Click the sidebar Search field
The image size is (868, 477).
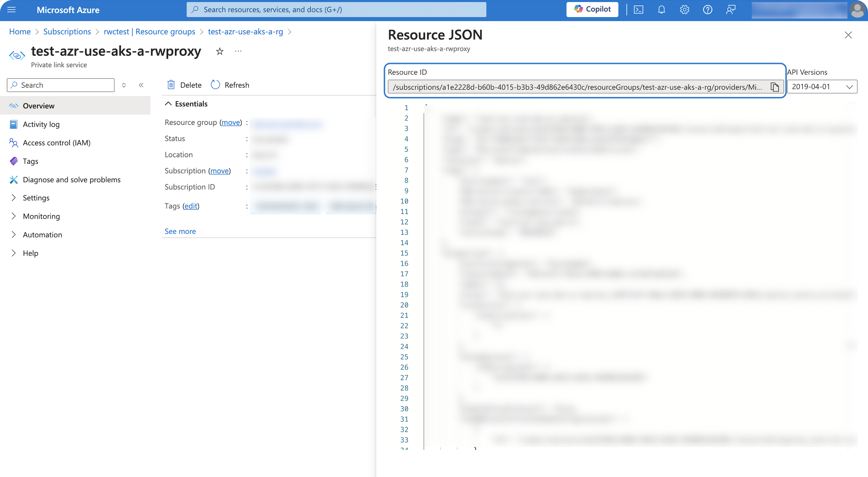[x=61, y=85]
